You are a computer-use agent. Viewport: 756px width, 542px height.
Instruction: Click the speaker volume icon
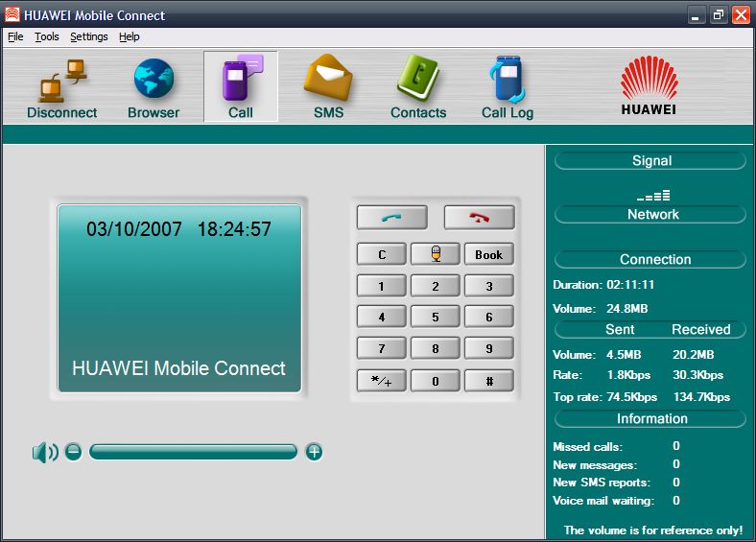click(x=45, y=453)
